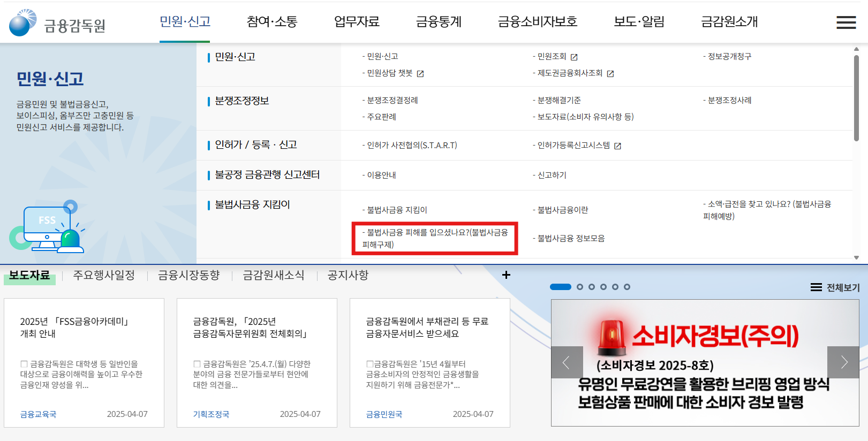This screenshot has height=441, width=868.
Task: Switch to the 금융시장동향 tab
Action: [188, 275]
